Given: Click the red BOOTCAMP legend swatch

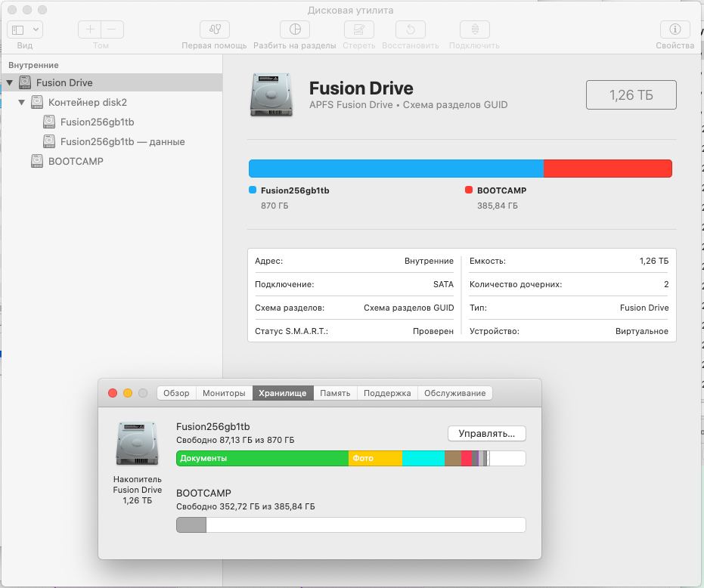Looking at the screenshot, I should click(x=469, y=190).
